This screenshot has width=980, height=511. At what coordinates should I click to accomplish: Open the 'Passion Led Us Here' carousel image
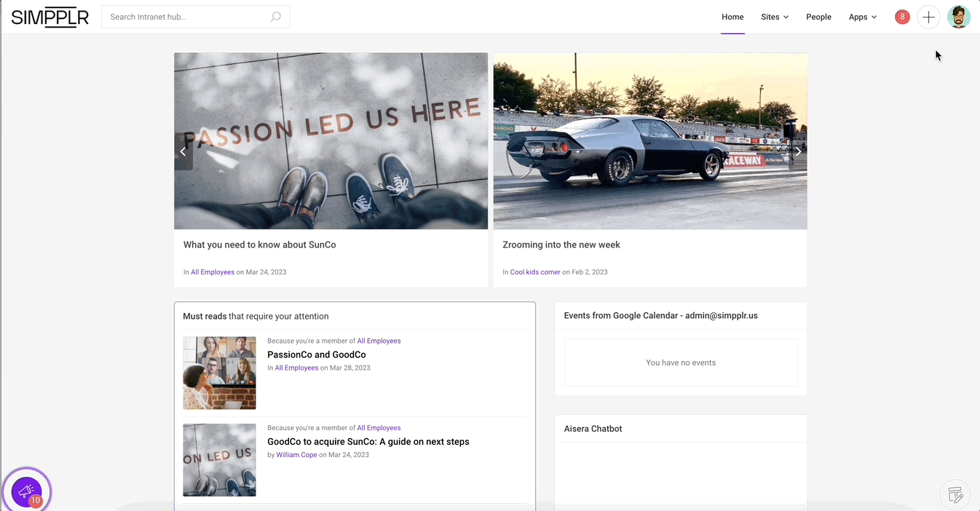tap(331, 140)
